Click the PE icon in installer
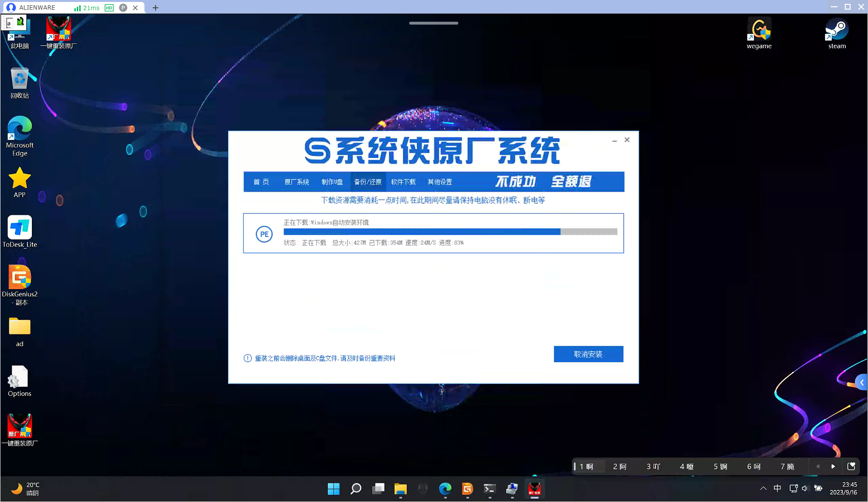Viewport: 868px width, 502px height. click(264, 234)
